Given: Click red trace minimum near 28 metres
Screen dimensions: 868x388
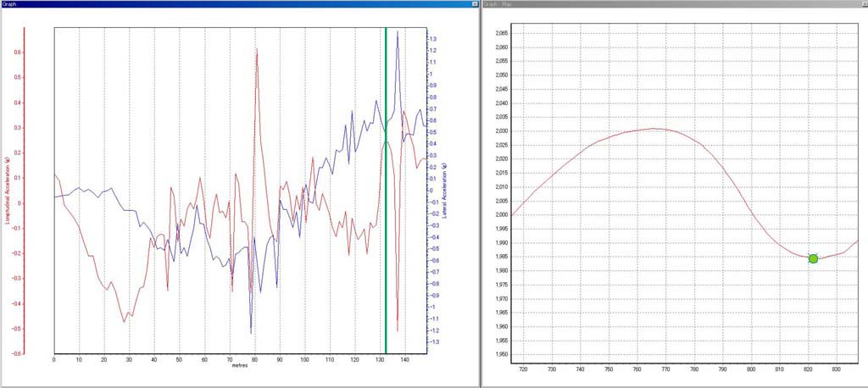Looking at the screenshot, I should tap(124, 322).
